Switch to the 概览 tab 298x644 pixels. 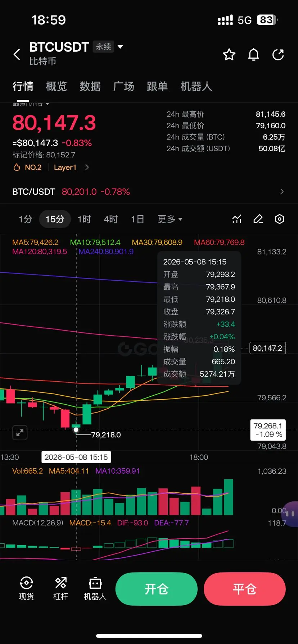click(57, 86)
